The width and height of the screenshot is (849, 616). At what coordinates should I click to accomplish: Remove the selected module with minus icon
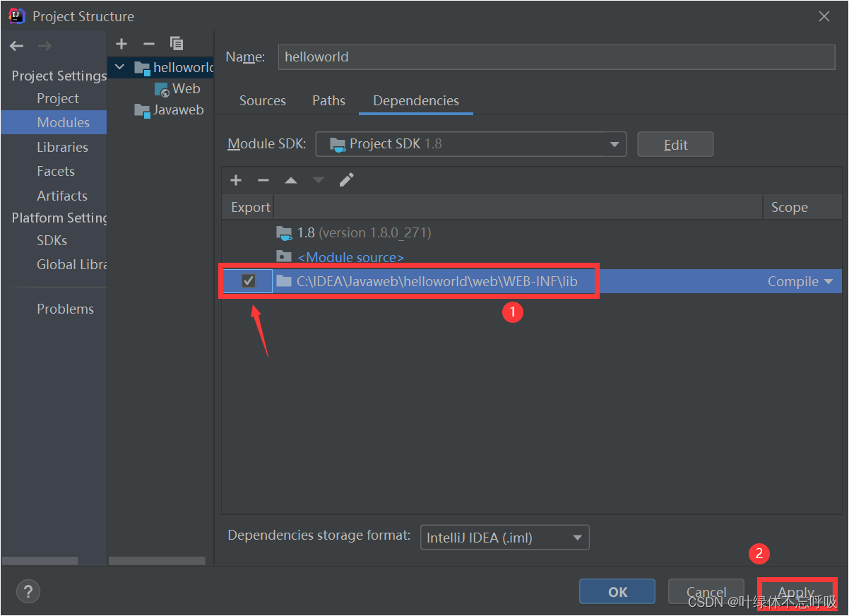[149, 44]
